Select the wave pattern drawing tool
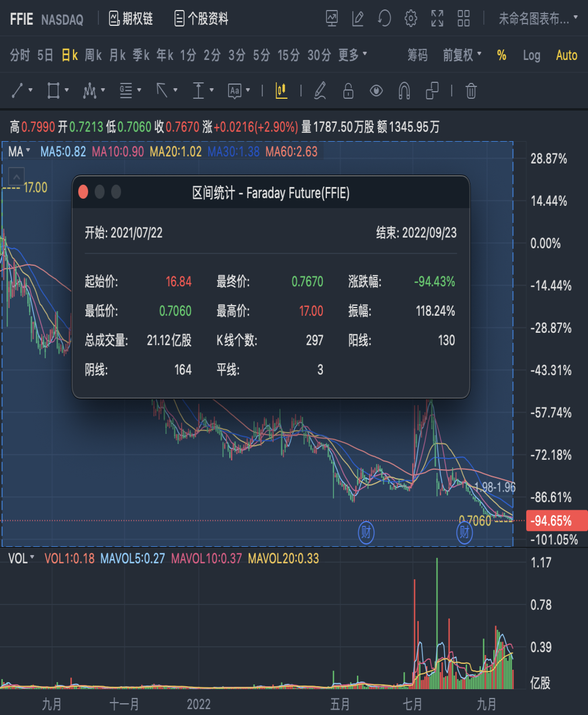Image resolution: width=588 pixels, height=715 pixels. click(x=89, y=91)
